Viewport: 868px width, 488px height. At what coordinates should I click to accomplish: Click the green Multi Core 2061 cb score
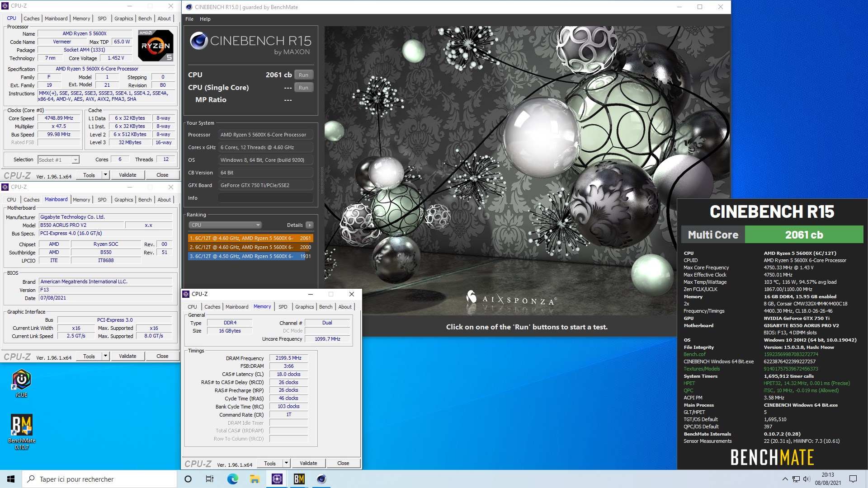tap(804, 235)
